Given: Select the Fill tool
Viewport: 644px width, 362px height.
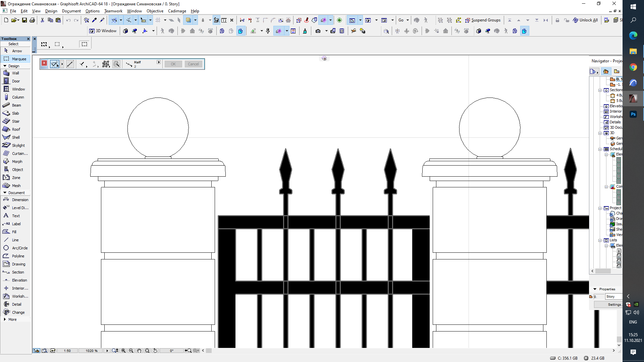Looking at the screenshot, I should (x=15, y=232).
